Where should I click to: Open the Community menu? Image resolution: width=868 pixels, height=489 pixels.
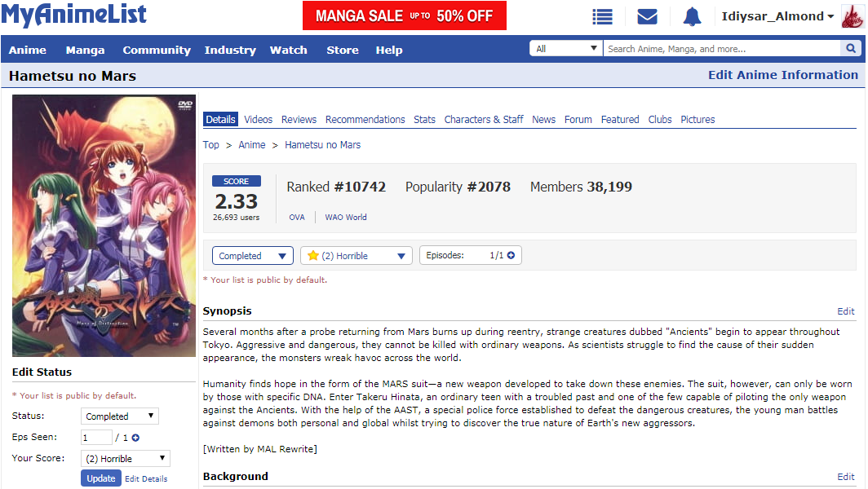(157, 50)
